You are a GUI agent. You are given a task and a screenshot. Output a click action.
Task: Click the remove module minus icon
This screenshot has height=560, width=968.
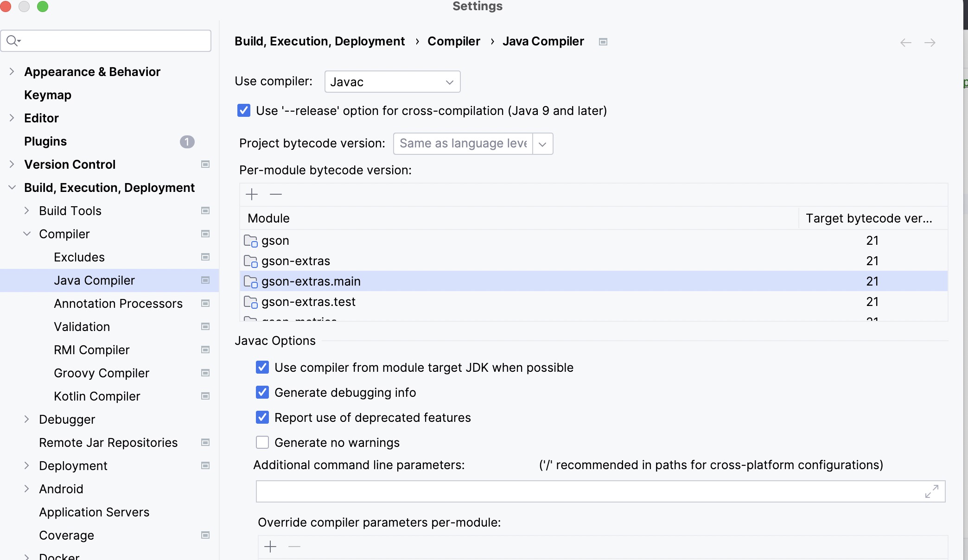(276, 194)
